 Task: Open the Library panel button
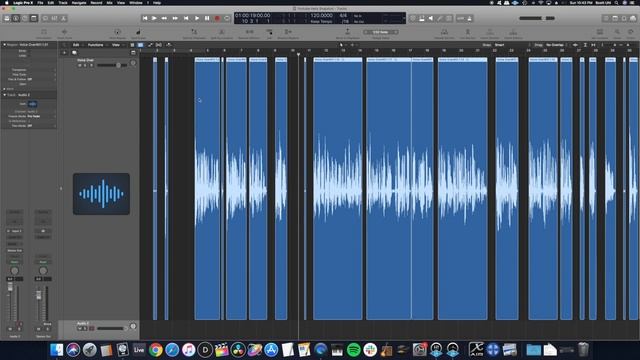point(7,18)
